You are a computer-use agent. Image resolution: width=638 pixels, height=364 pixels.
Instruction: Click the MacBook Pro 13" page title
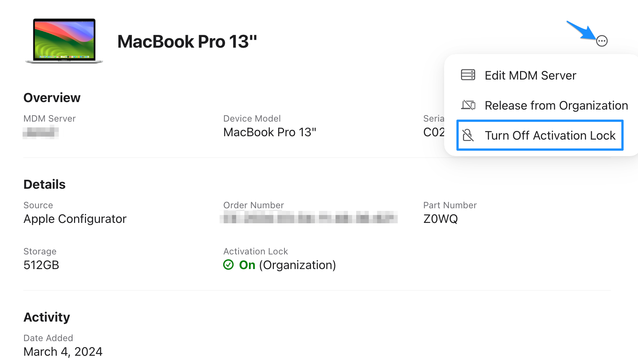coord(187,41)
